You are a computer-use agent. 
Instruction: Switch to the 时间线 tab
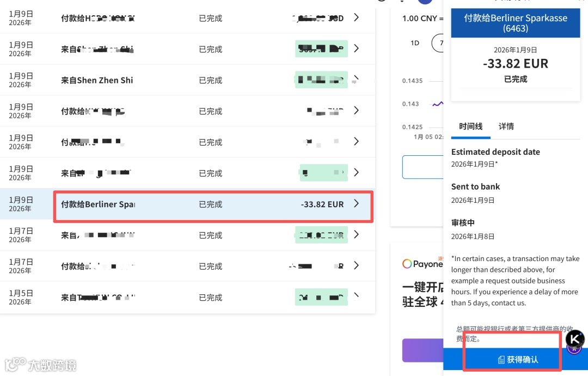click(470, 126)
